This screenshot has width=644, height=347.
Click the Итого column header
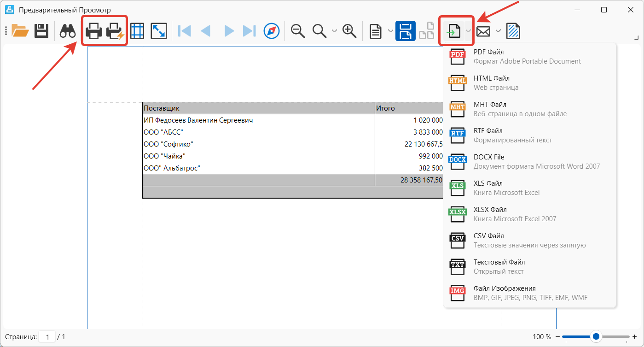click(409, 108)
